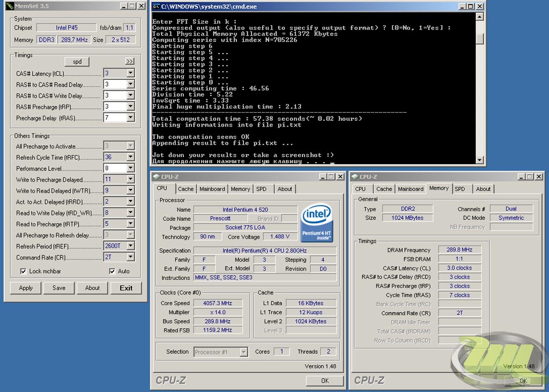Toggle the Auto checkbox in MemSet

[x=112, y=271]
